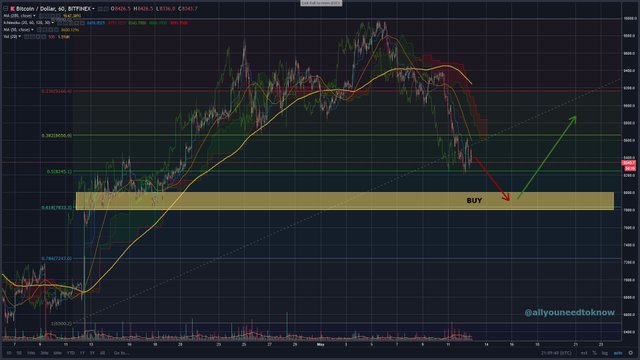Viewport: 640px width, 360px height.
Task: Click the Bitfinex symbol logo icon
Action: (13, 9)
